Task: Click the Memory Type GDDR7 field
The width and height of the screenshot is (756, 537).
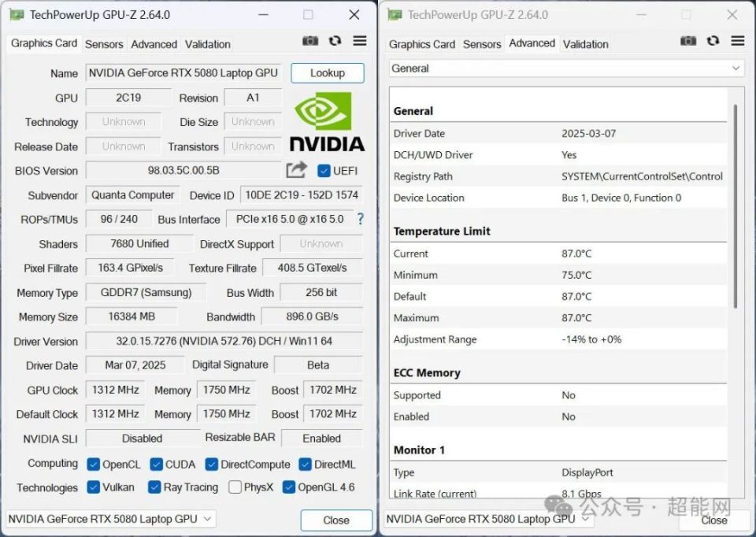Action: [x=146, y=292]
